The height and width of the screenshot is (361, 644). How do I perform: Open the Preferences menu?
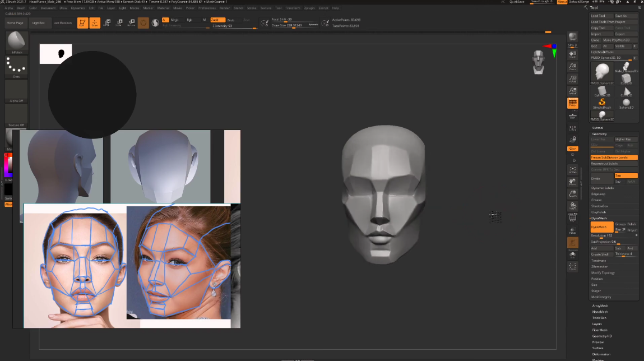tap(207, 8)
